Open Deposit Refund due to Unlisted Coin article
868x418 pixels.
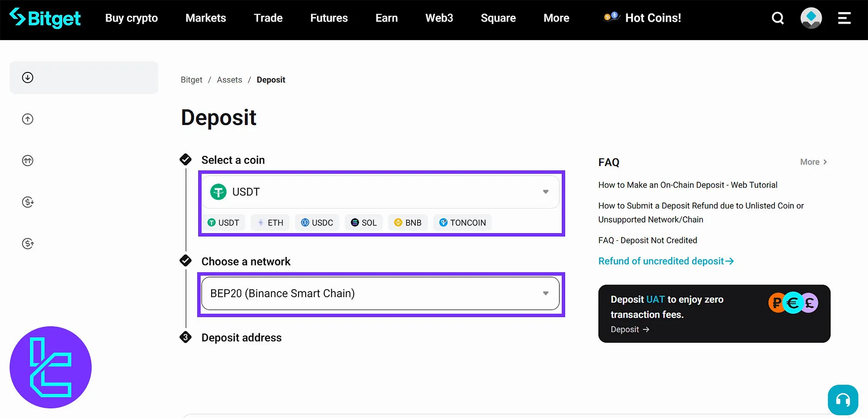click(x=701, y=212)
